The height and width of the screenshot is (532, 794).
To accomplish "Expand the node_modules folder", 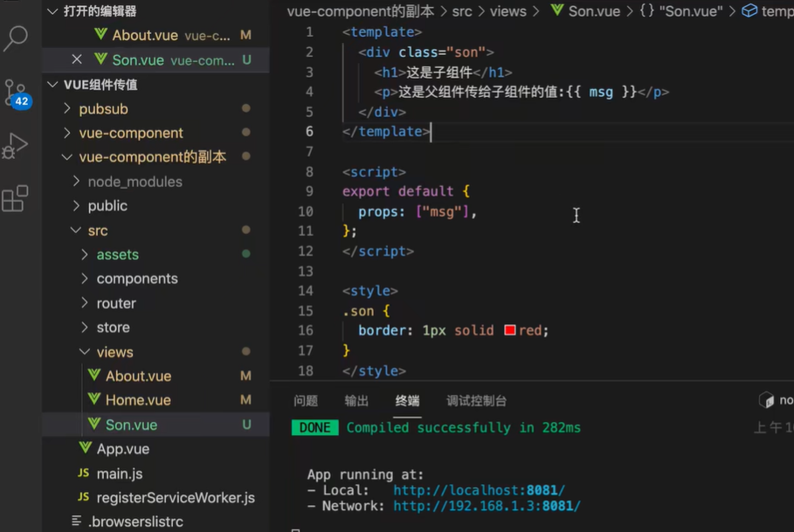I will click(x=76, y=181).
